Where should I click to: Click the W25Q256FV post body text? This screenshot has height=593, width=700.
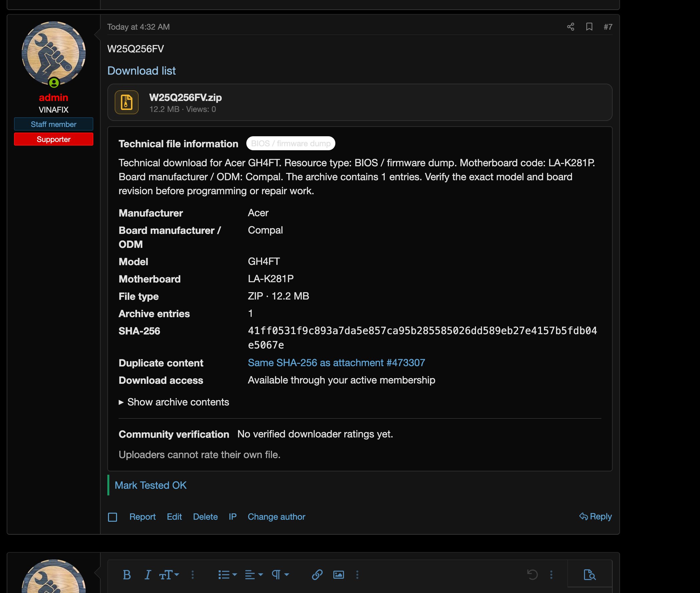[x=136, y=49]
